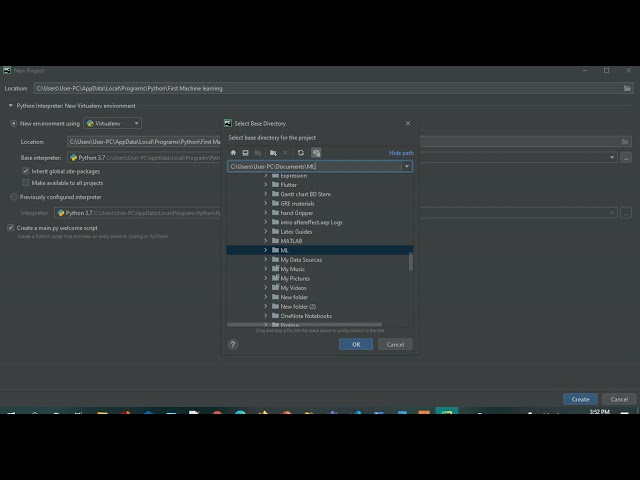Select the My Videos folder
Screen dimensions: 640x480
coord(293,288)
